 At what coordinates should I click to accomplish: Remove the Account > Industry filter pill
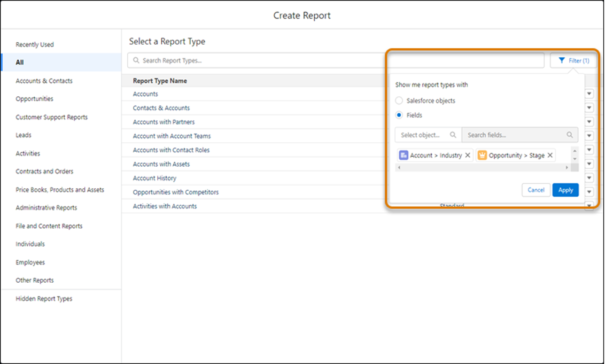click(468, 155)
